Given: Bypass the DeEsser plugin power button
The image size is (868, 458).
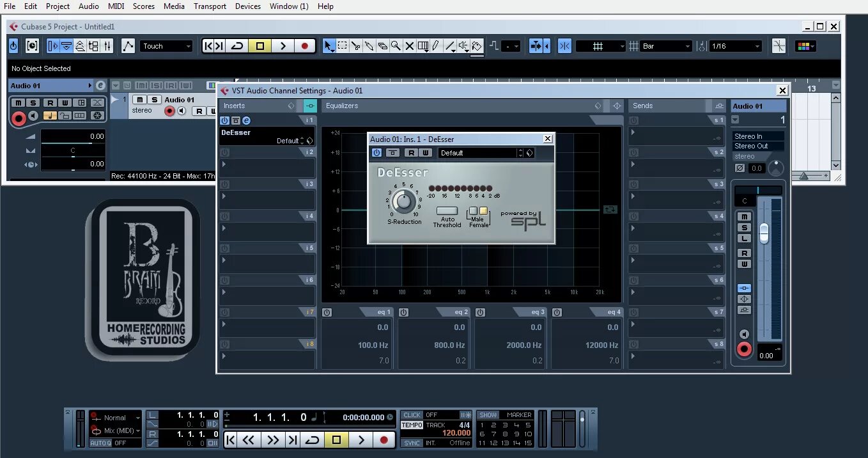Looking at the screenshot, I should click(x=376, y=152).
